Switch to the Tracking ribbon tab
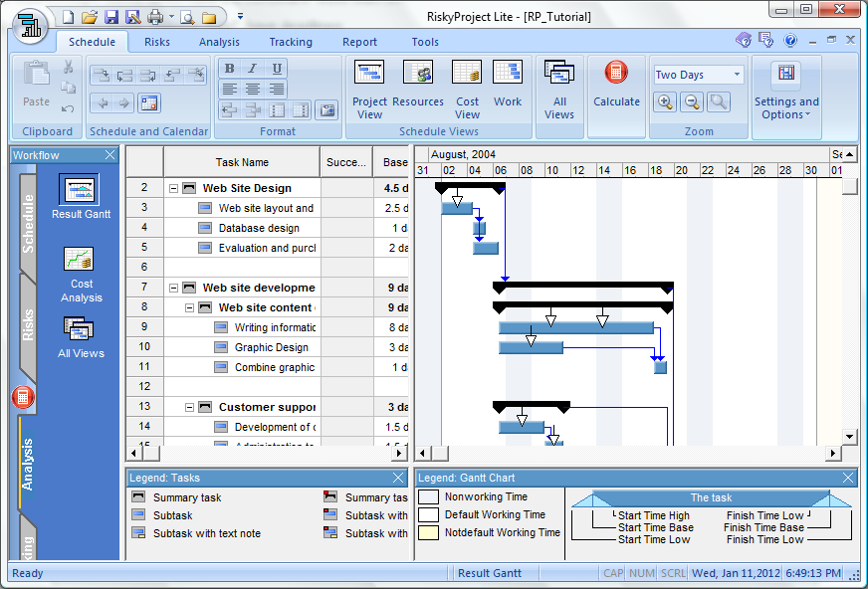 click(x=291, y=42)
